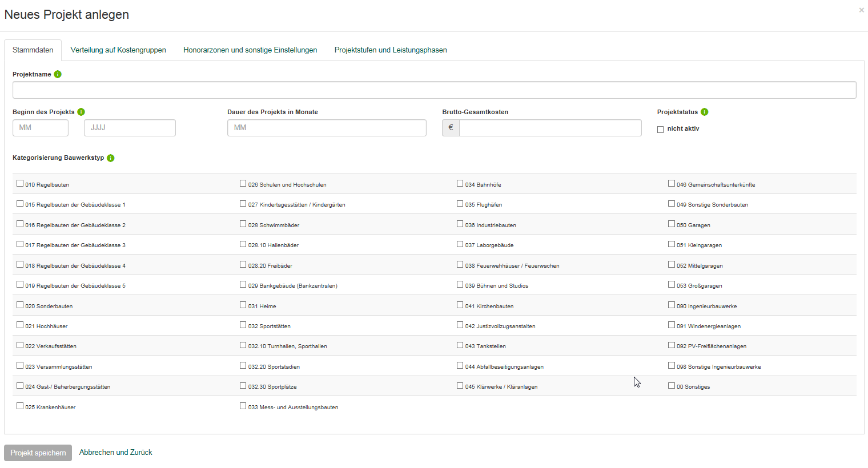Select the 034 Bahnhöfe checkbox
This screenshot has width=868, height=468.
(x=460, y=184)
